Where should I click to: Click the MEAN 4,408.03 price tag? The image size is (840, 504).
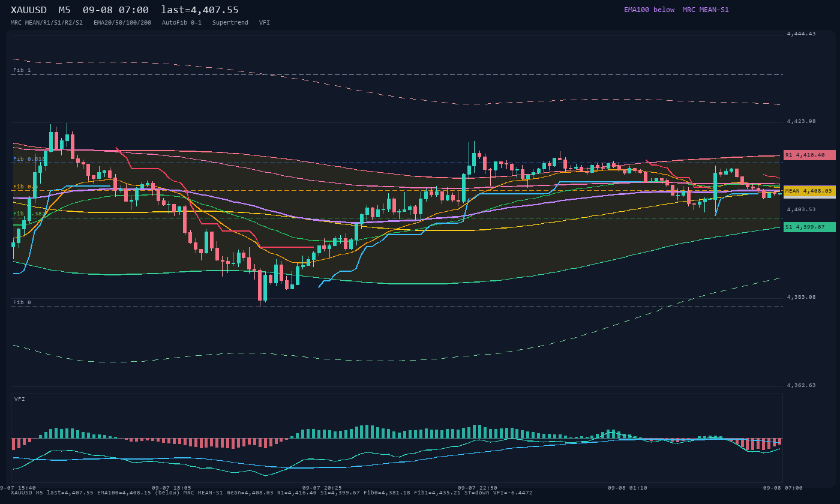pos(809,191)
